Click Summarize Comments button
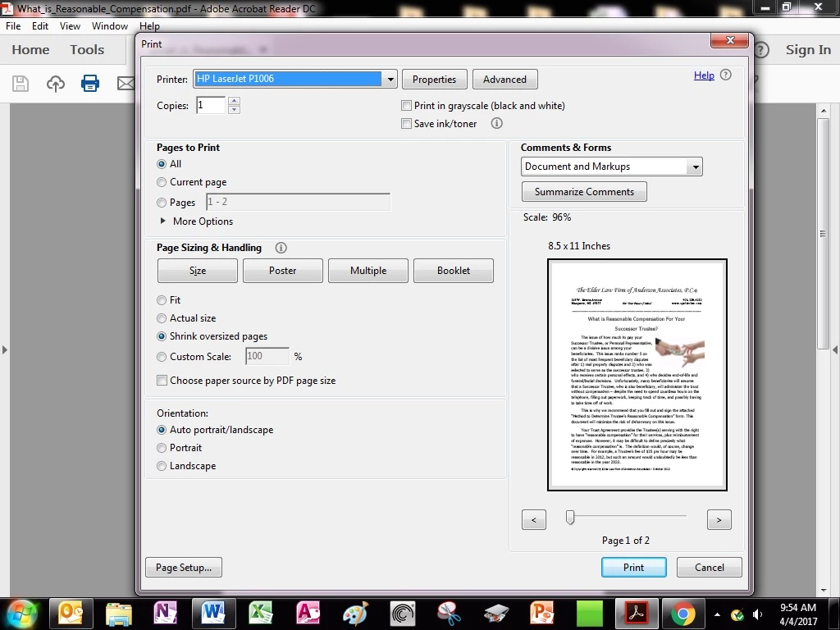 point(584,192)
